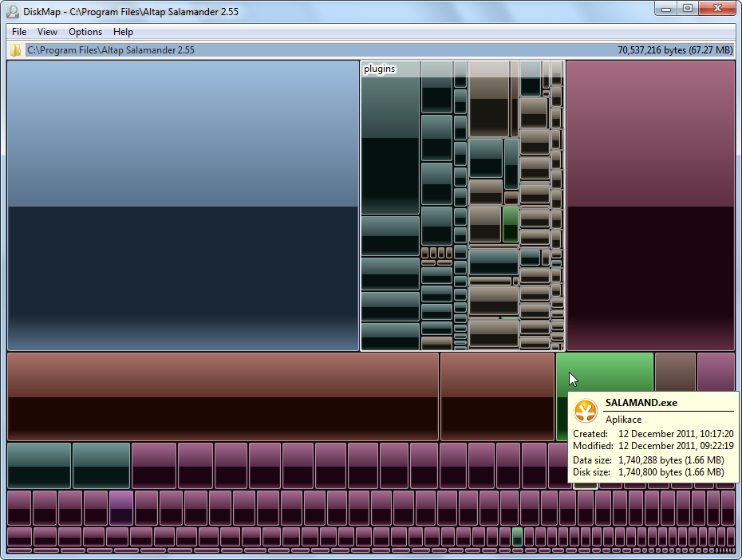Select the largest blue file block
742x560 pixels.
(184, 205)
